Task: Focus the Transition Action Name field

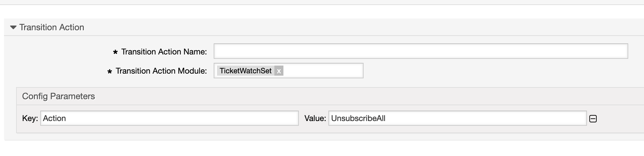Action: click(x=421, y=51)
